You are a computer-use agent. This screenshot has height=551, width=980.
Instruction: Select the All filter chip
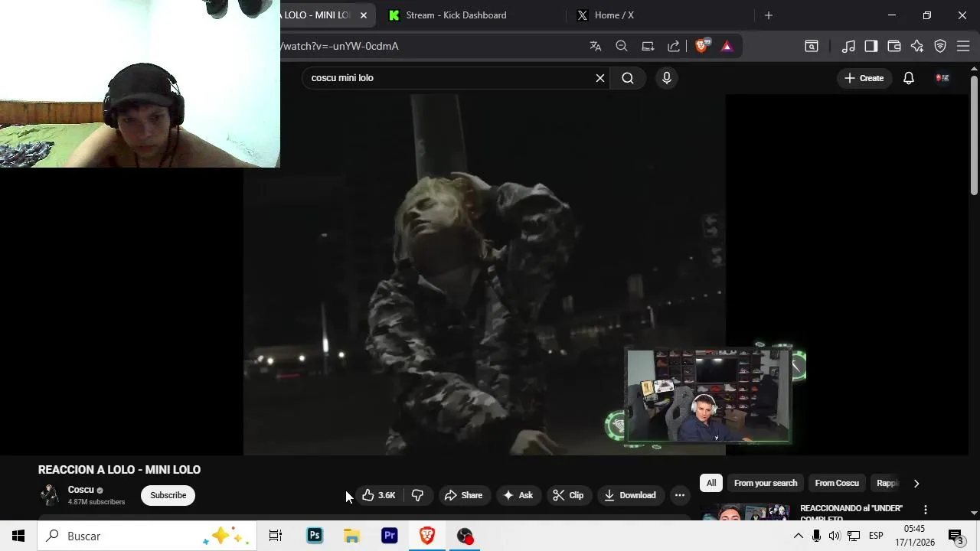click(x=711, y=483)
